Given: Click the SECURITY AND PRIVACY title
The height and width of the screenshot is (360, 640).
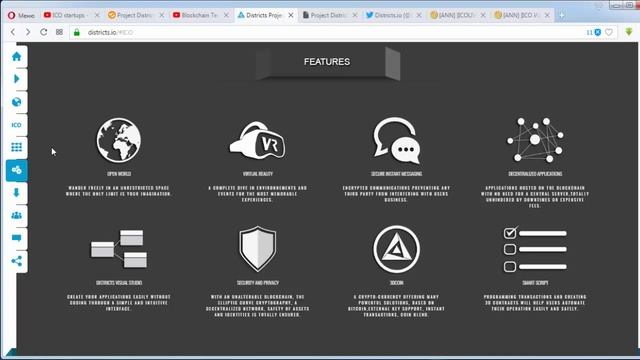Looking at the screenshot, I should tap(258, 283).
